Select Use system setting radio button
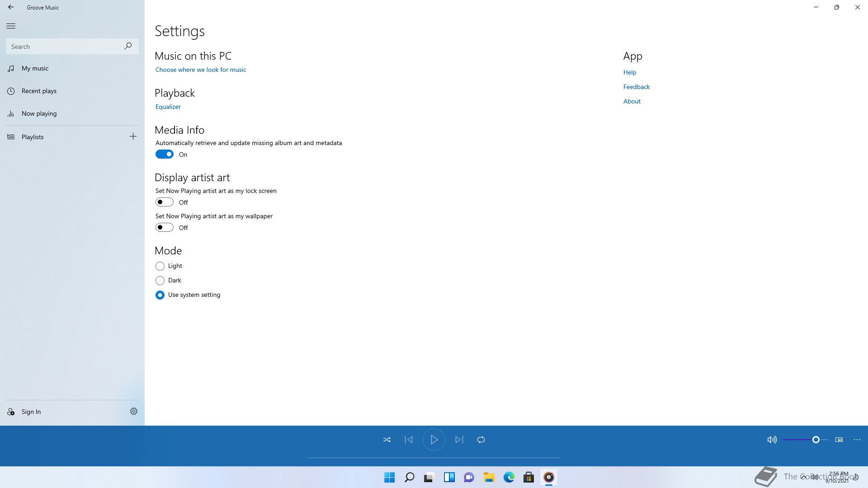 point(160,295)
